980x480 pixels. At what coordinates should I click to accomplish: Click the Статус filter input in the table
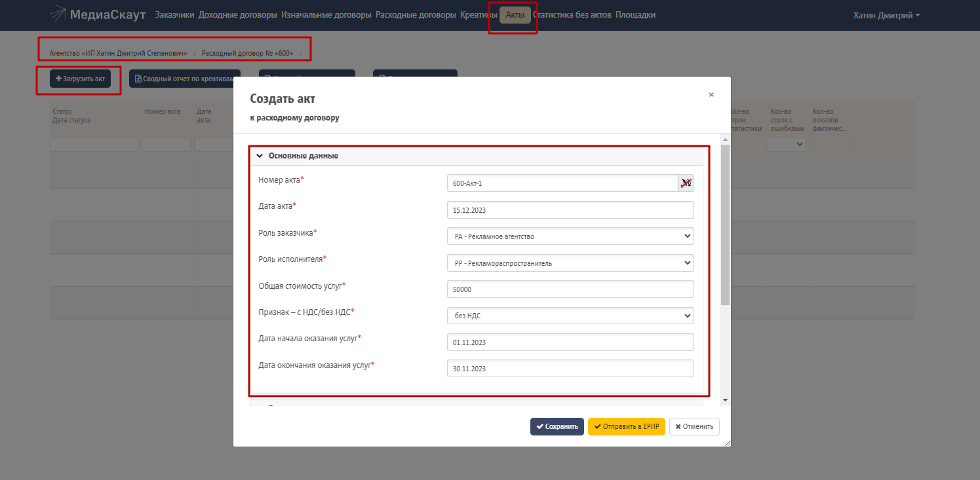[94, 145]
